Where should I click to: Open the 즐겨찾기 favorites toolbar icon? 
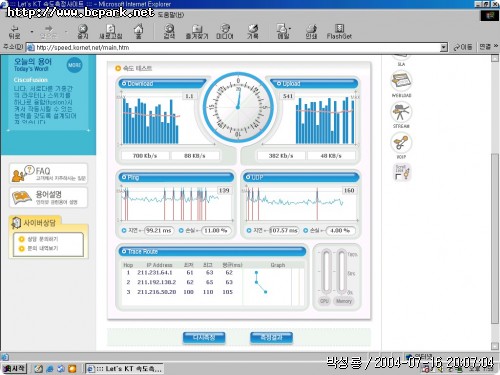(197, 32)
